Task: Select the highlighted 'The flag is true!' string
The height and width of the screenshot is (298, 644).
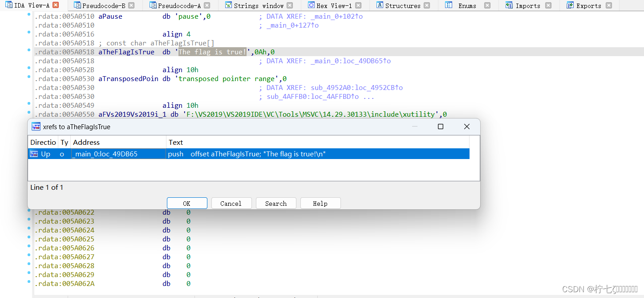Action: 211,52
